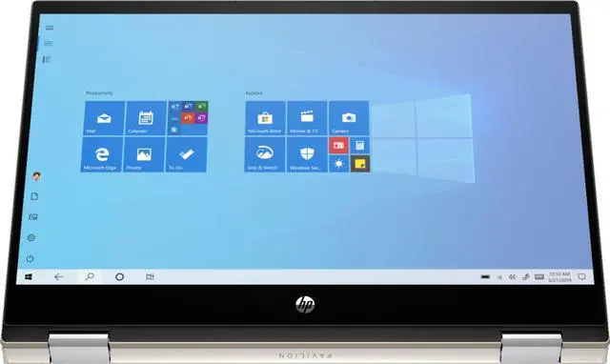Open the Windows Security tile
Screen dimensions: 610x364
(x=307, y=154)
